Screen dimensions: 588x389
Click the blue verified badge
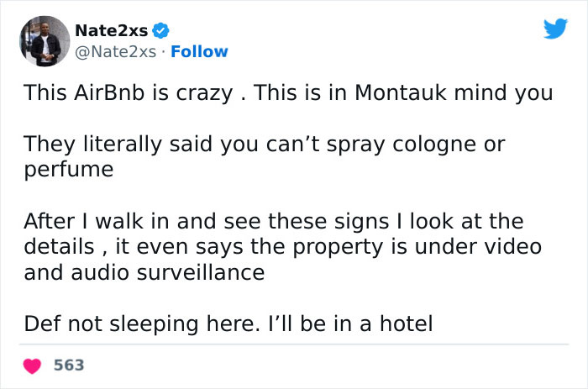[163, 31]
